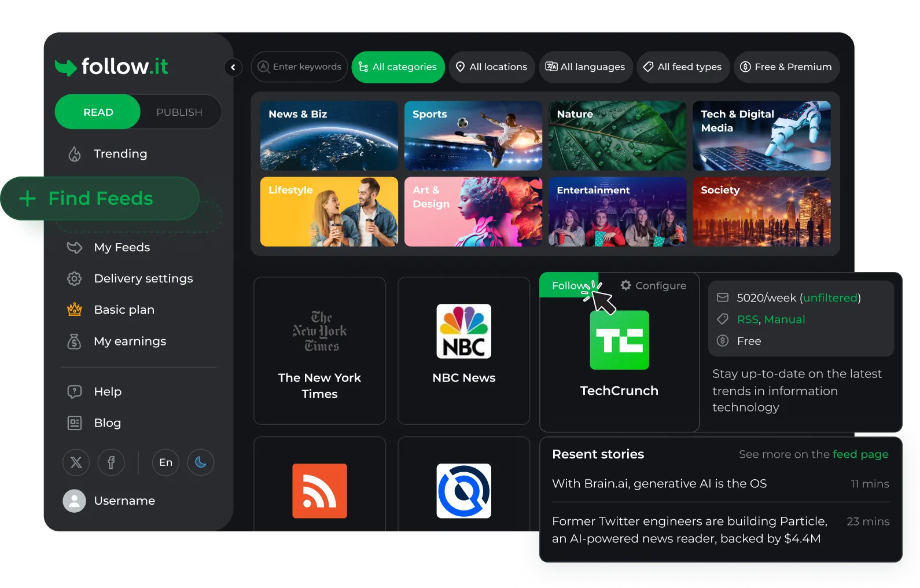Expand the All locations filter
This screenshot has width=920, height=588.
coord(492,67)
